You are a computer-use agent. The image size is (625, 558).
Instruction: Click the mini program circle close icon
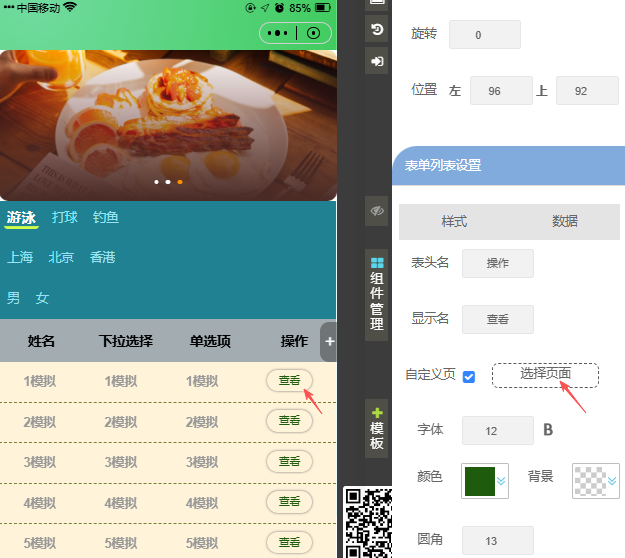click(x=313, y=33)
